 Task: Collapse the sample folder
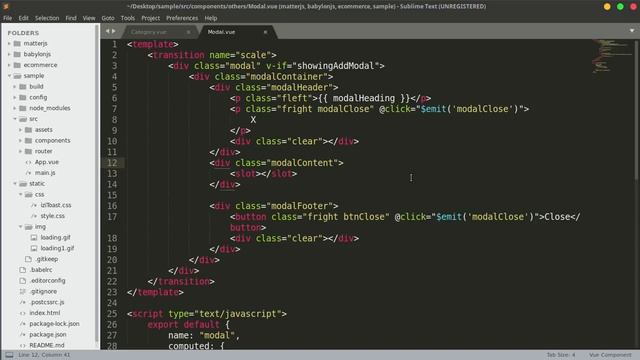tap(9, 76)
